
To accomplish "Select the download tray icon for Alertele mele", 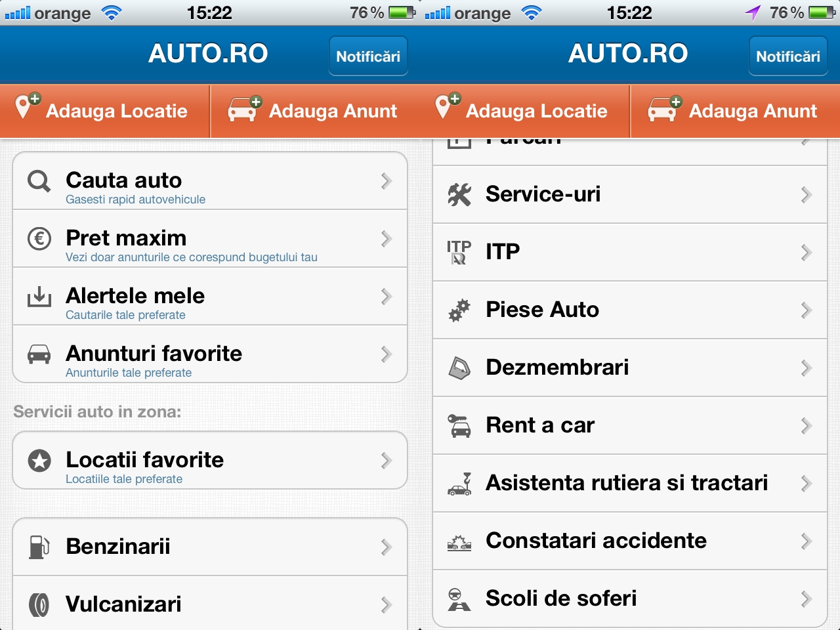I will [x=39, y=297].
